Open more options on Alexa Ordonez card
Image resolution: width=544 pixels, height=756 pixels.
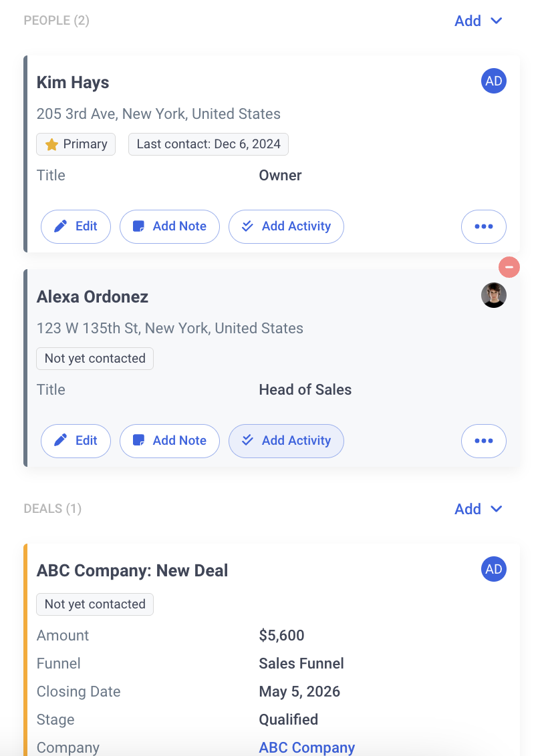coord(483,441)
